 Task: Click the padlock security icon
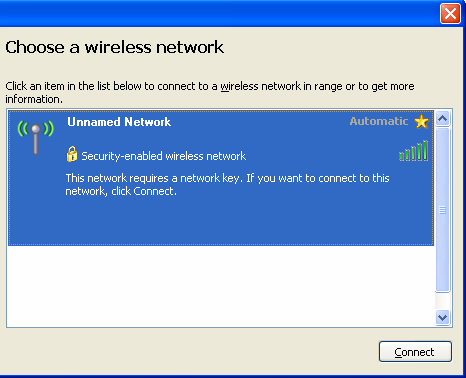72,154
